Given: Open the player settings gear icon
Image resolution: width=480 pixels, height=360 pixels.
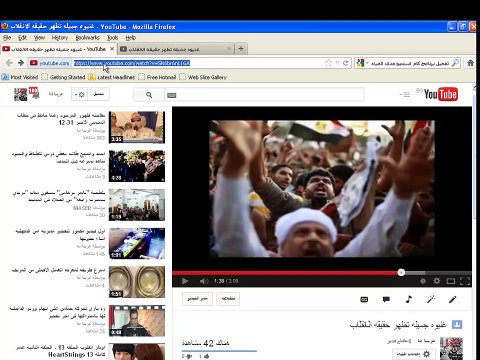Looking at the screenshot, I should pyautogui.click(x=437, y=281).
